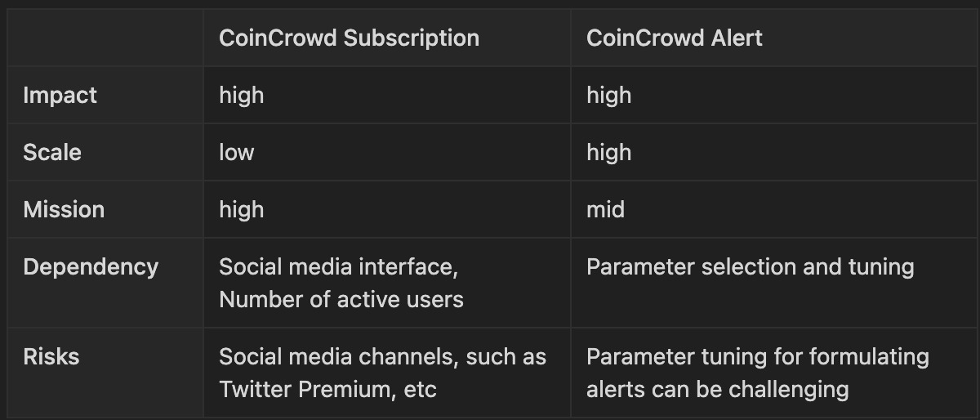Click the text alerts can be challenging
The height and width of the screenshot is (420, 980).
pos(717,389)
